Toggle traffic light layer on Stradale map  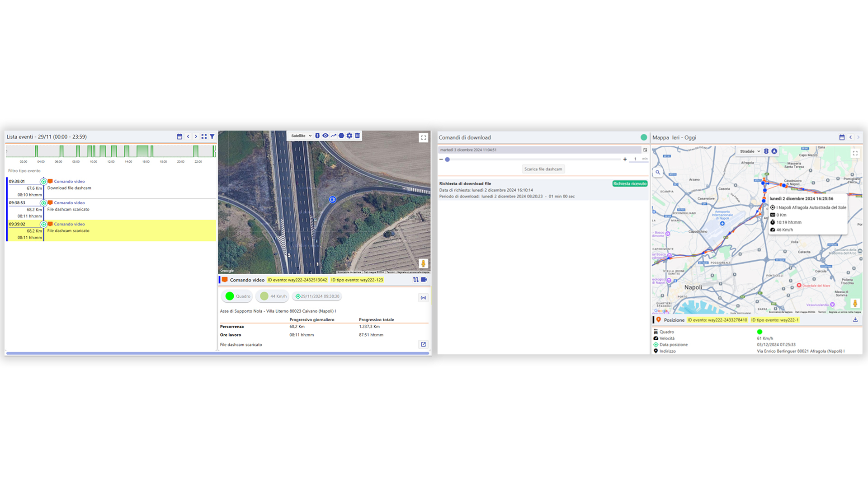tap(766, 151)
